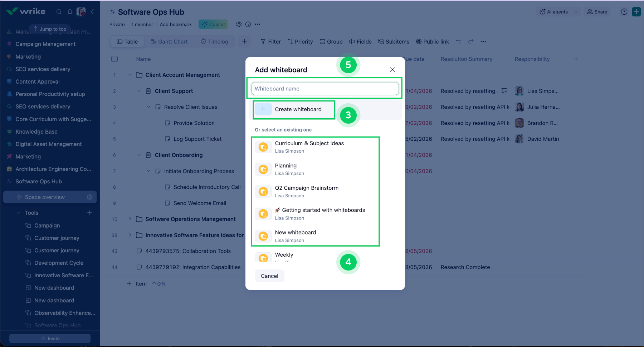Collapse the sidebar with the arrow icon
The height and width of the screenshot is (347, 644).
(92, 12)
